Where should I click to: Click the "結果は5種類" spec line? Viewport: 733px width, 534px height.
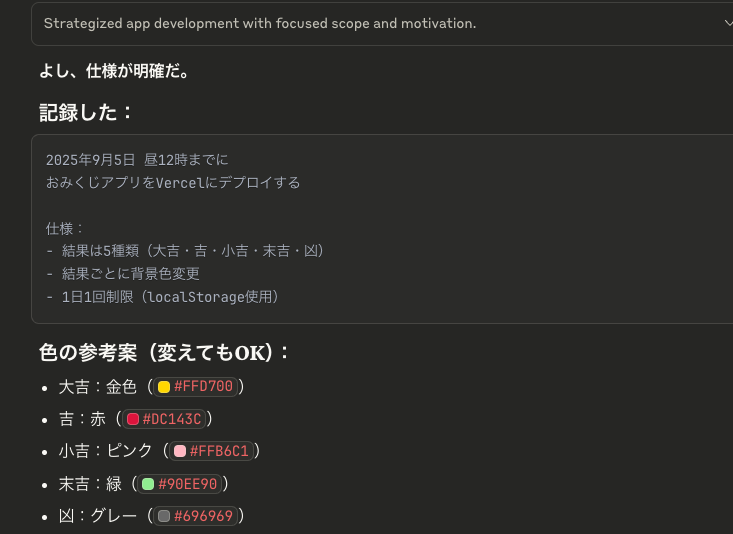point(185,251)
